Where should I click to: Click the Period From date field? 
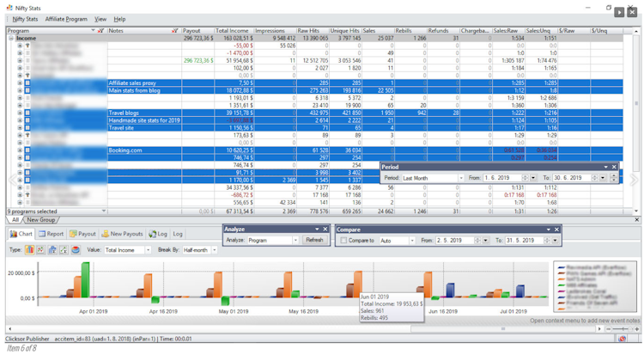[x=502, y=178]
